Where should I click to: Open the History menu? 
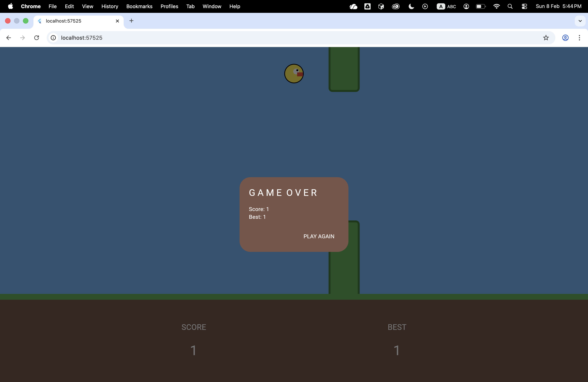pyautogui.click(x=110, y=6)
